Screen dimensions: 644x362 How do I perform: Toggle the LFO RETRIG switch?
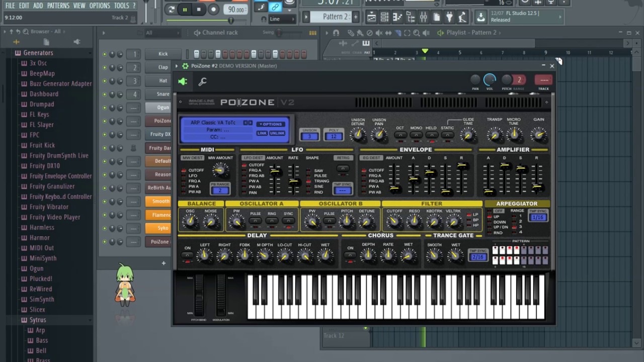(343, 168)
